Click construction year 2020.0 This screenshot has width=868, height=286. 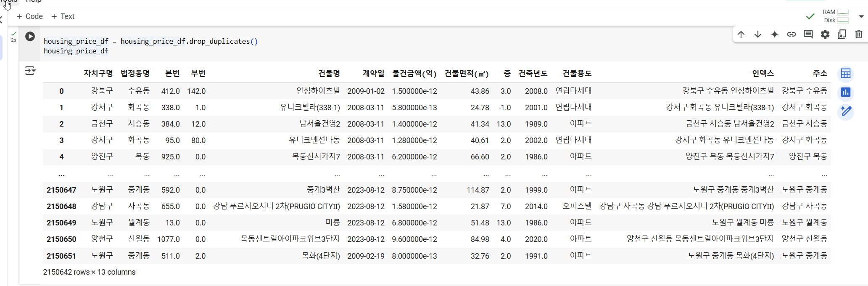pyautogui.click(x=536, y=239)
